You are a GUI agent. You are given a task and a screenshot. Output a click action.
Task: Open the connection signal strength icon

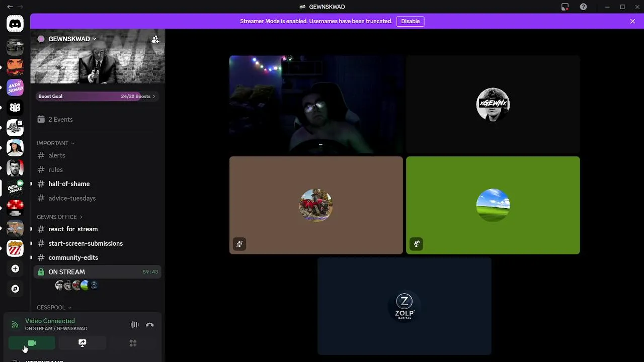15,325
